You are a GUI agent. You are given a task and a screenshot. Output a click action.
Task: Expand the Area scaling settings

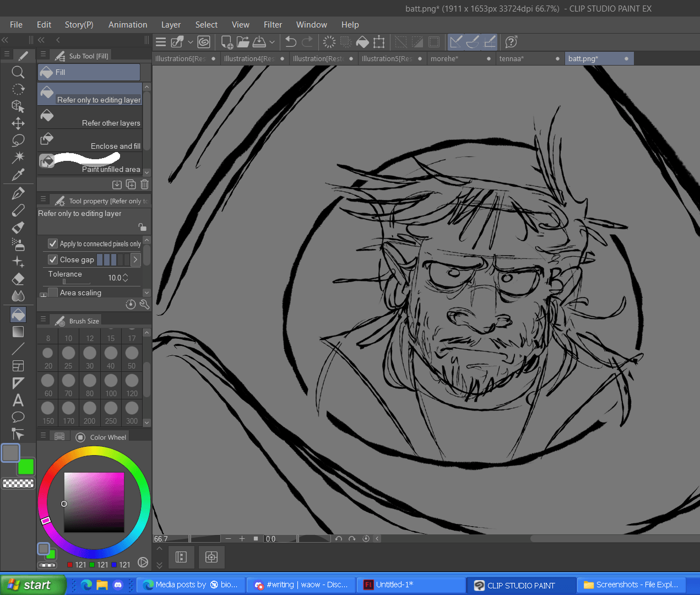(43, 295)
